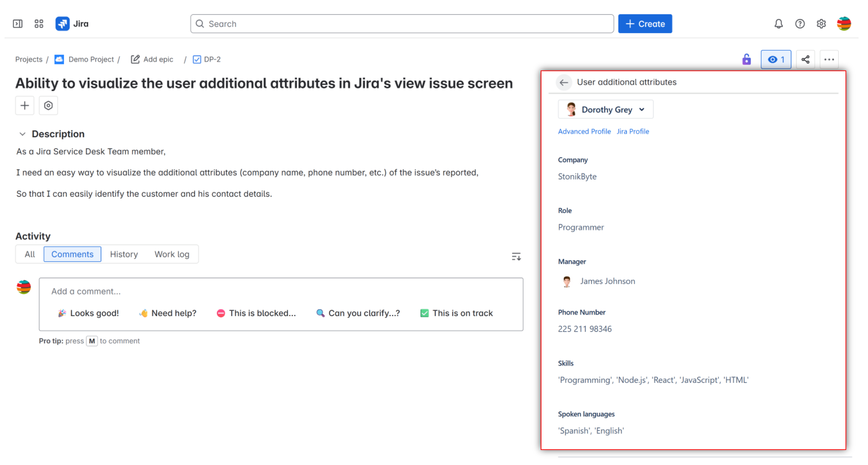
Task: Click the share issue icon
Action: 805,59
